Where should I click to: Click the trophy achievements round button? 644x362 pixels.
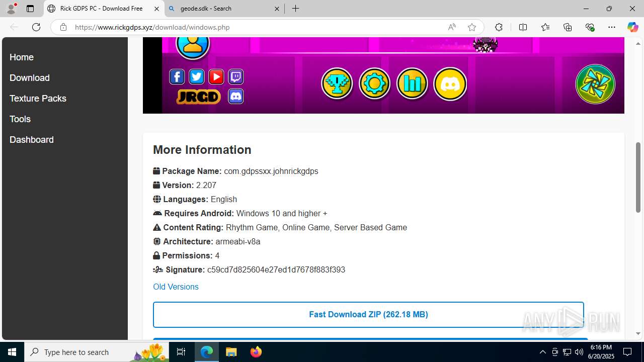(x=337, y=83)
